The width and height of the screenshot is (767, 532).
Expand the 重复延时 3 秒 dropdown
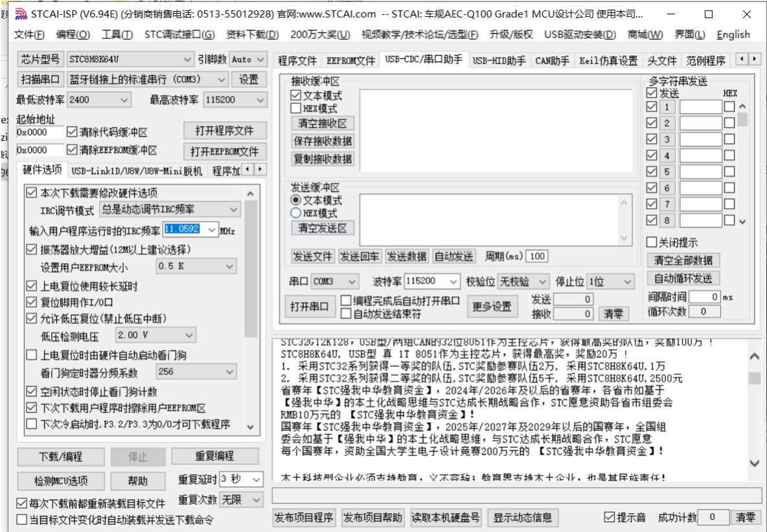point(257,479)
